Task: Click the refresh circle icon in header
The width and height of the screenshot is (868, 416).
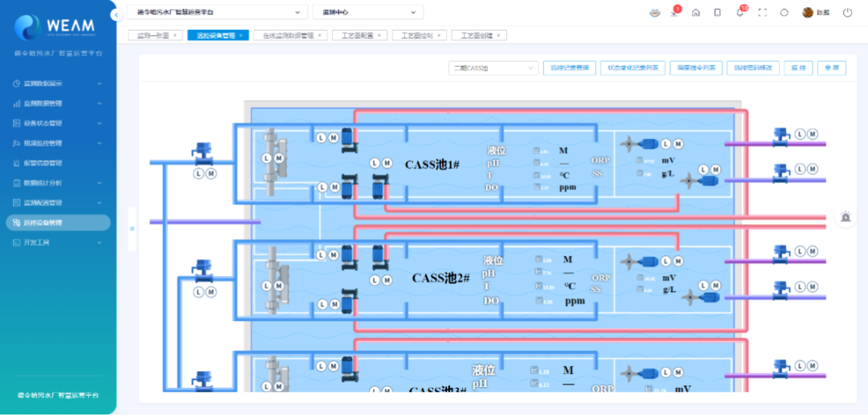Action: 784,13
